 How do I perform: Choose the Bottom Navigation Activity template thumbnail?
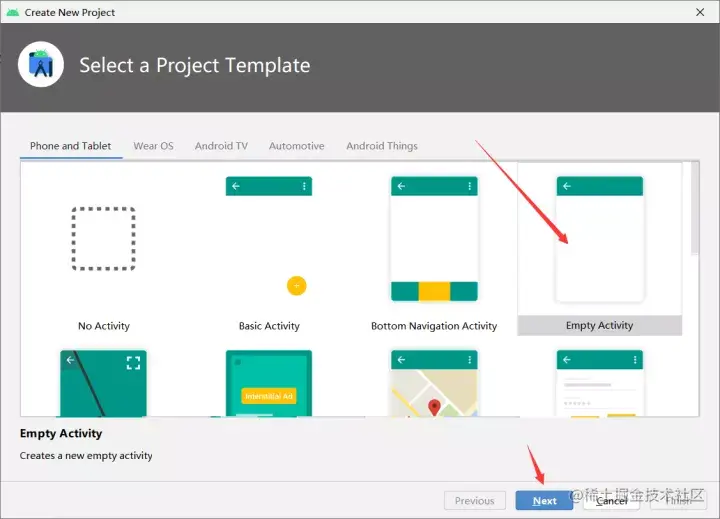pos(434,239)
